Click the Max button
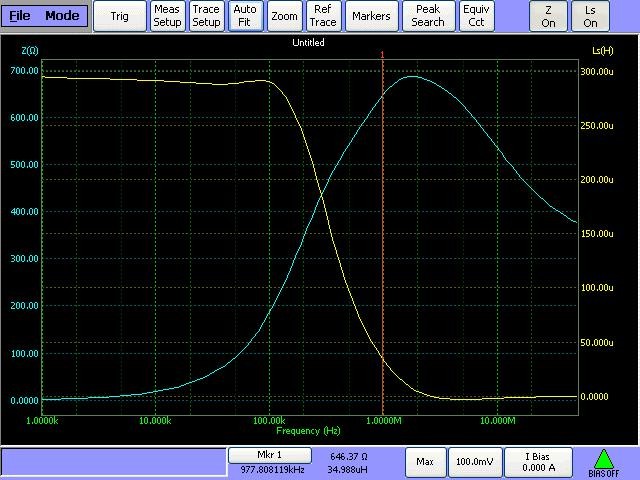 pos(424,462)
